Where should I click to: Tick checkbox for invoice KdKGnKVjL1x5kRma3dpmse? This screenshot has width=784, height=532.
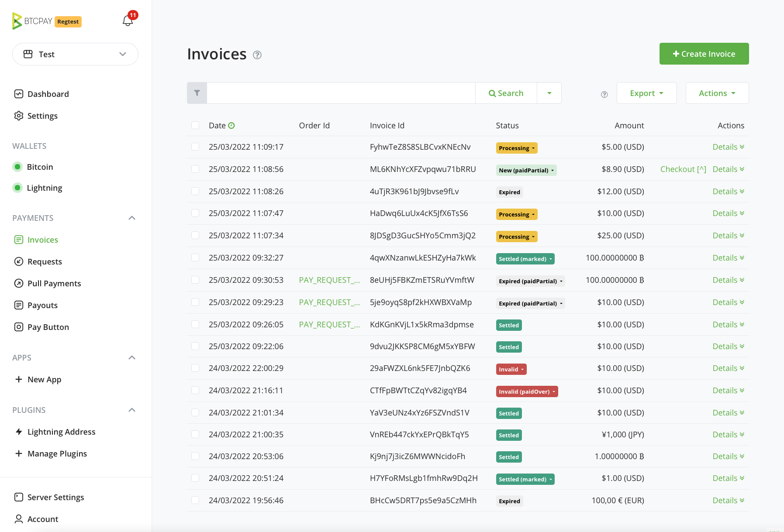tap(195, 324)
